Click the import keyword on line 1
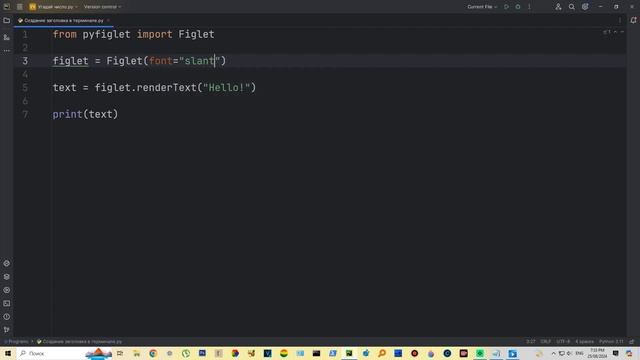 click(x=155, y=35)
